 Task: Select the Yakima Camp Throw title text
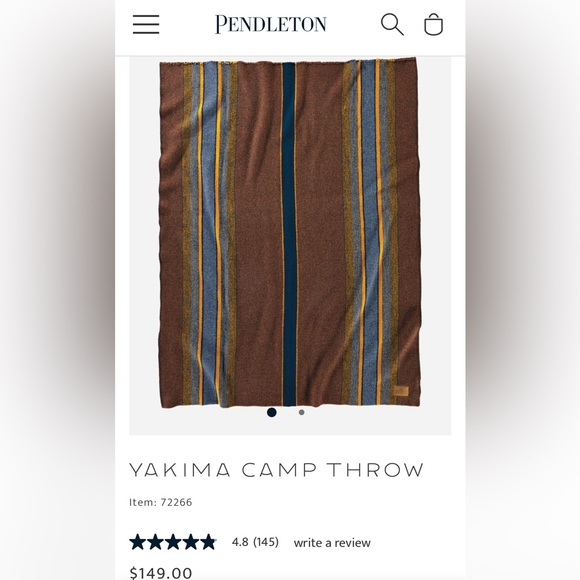(x=276, y=470)
